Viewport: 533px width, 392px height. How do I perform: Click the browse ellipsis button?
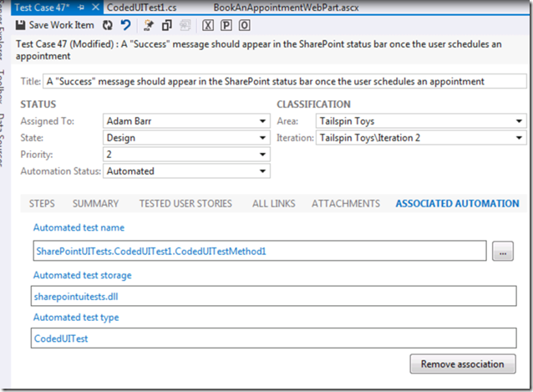click(x=502, y=251)
